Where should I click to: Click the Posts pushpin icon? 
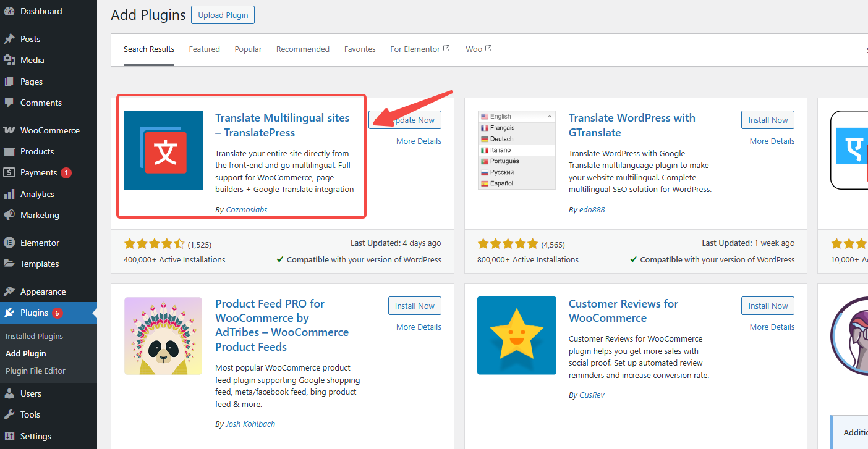[x=9, y=39]
